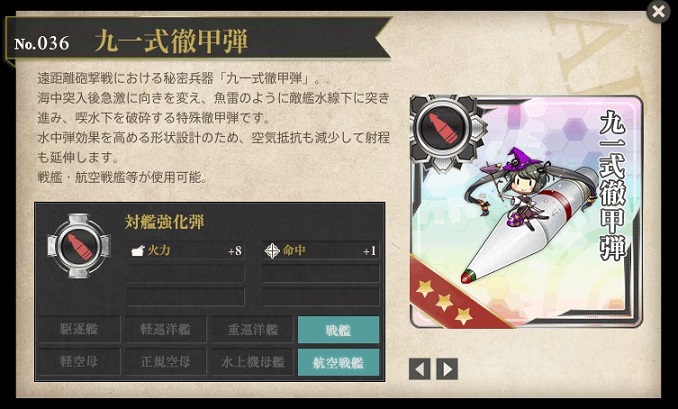Click the 正規空母 ship type tile
Viewport: 678px width, 409px height.
pyautogui.click(x=166, y=362)
